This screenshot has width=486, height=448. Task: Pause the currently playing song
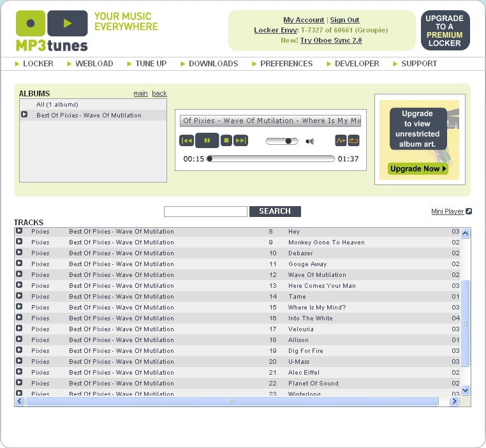(207, 140)
